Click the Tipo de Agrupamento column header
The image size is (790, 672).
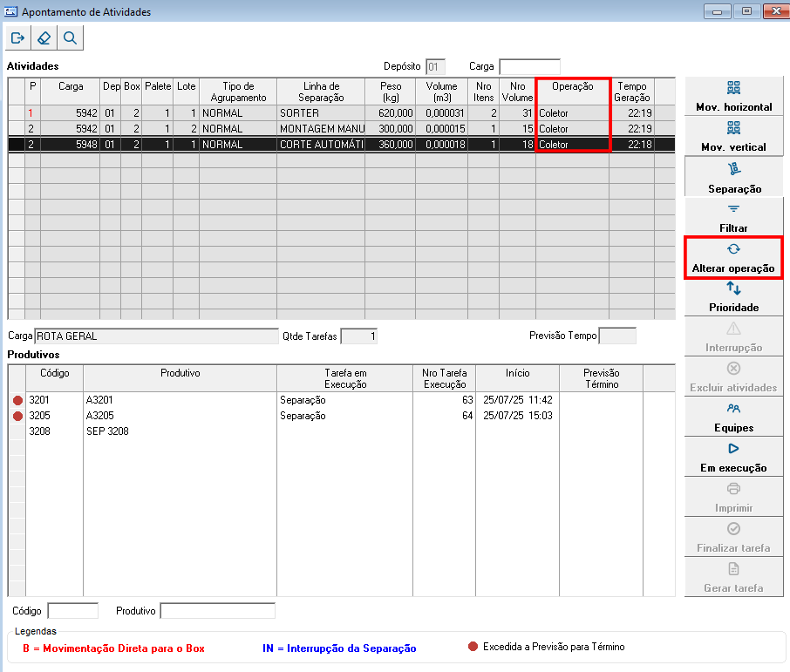coord(238,92)
